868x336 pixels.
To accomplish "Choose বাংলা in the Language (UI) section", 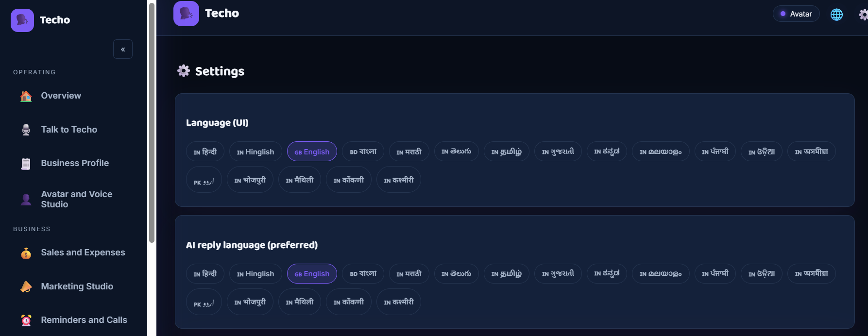I will 363,151.
